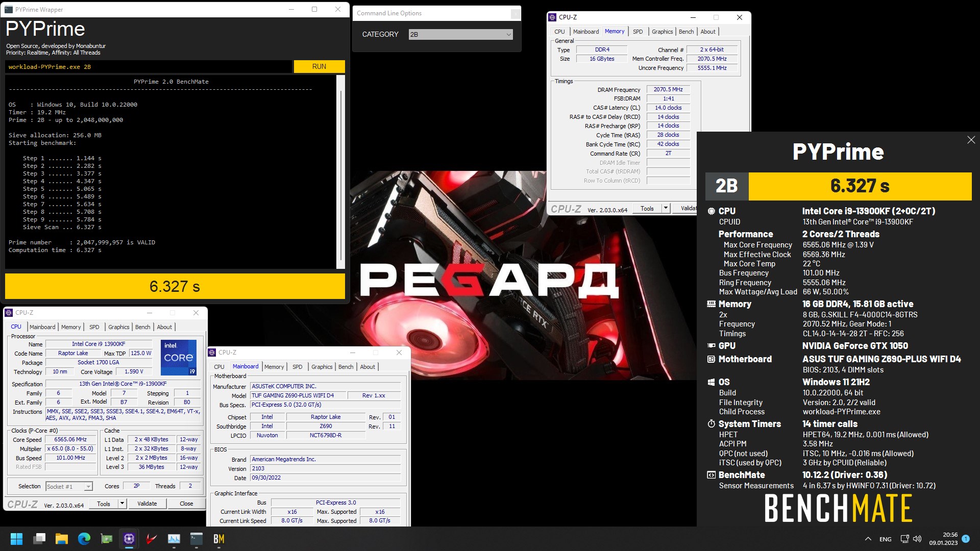Switch to Mainboard tab in CPU-Z processor window
980x551 pixels.
click(42, 327)
